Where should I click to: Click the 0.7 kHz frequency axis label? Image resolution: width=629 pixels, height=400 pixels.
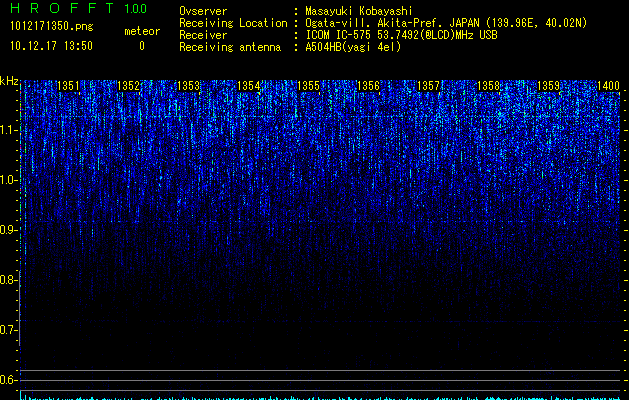click(9, 330)
